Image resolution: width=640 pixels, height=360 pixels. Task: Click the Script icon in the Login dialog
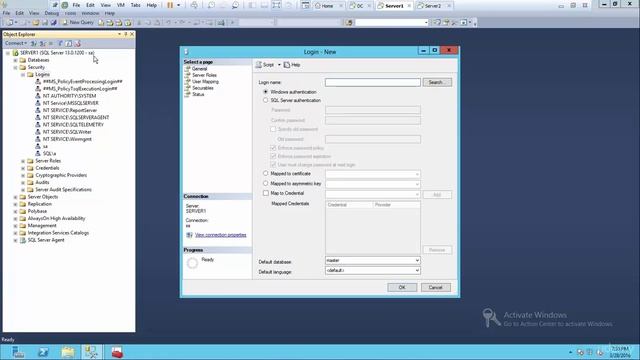(259, 65)
